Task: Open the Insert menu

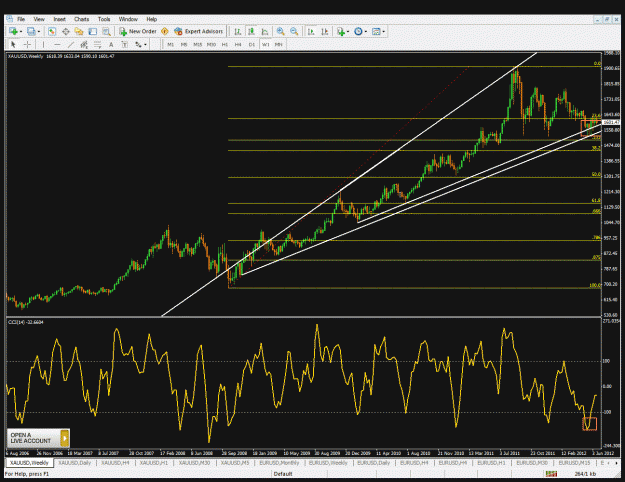Action: pos(59,19)
